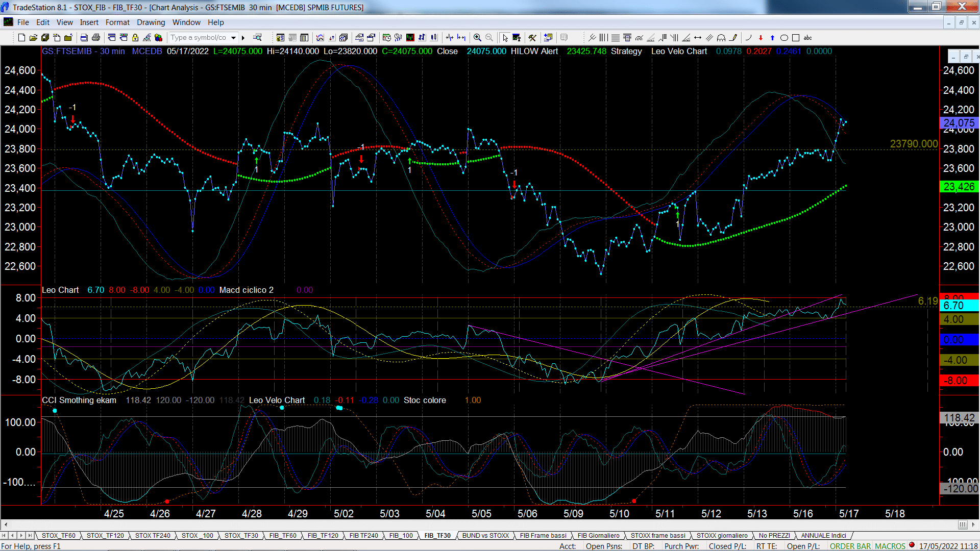Select the abc text drawing tool

(807, 38)
